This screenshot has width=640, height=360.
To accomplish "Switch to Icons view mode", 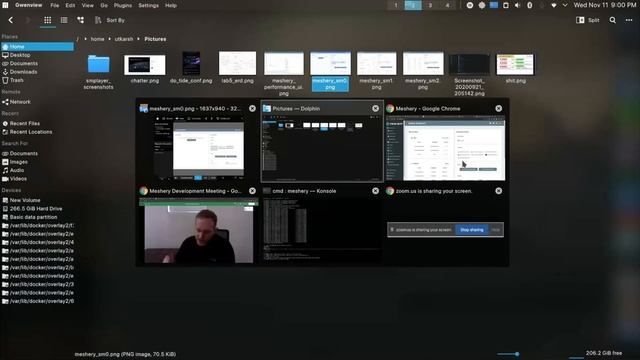I will [x=48, y=20].
